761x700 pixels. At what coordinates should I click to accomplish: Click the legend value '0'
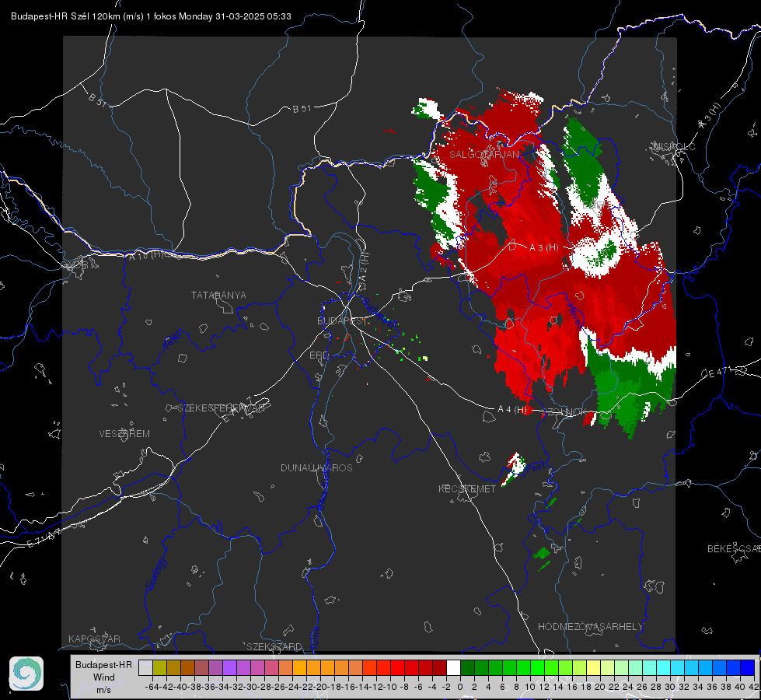tap(460, 687)
